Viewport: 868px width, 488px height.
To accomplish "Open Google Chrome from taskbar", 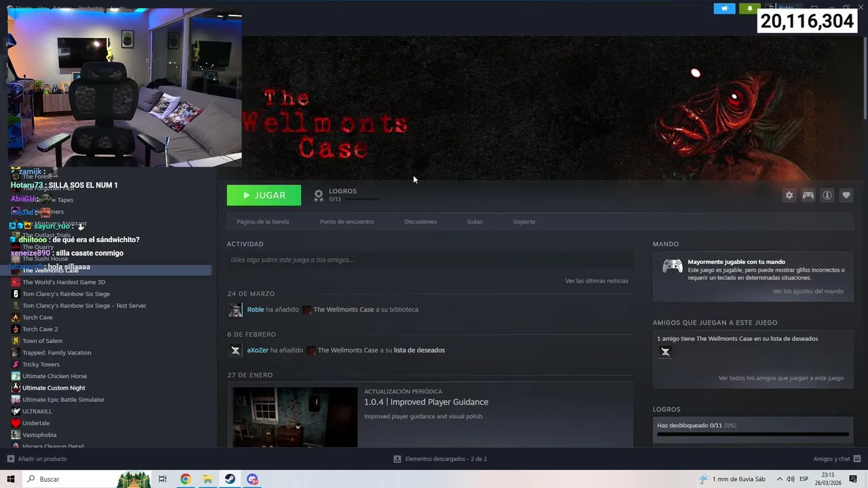I will (x=186, y=479).
